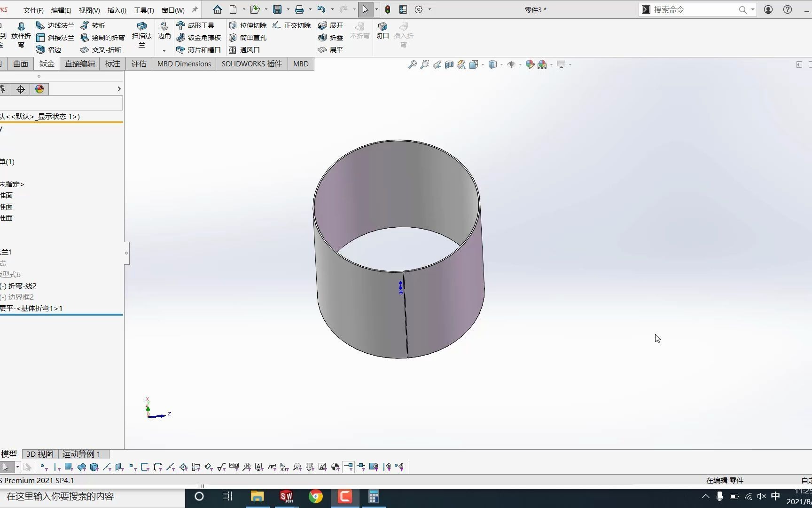Mute system volume from the tray
812x508 pixels.
tap(761, 496)
